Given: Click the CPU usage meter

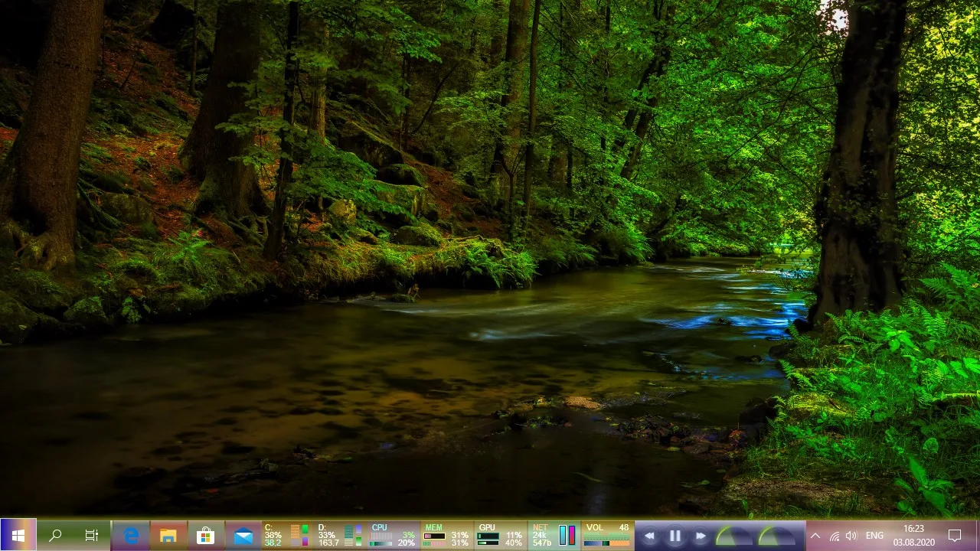Looking at the screenshot, I should tap(394, 535).
